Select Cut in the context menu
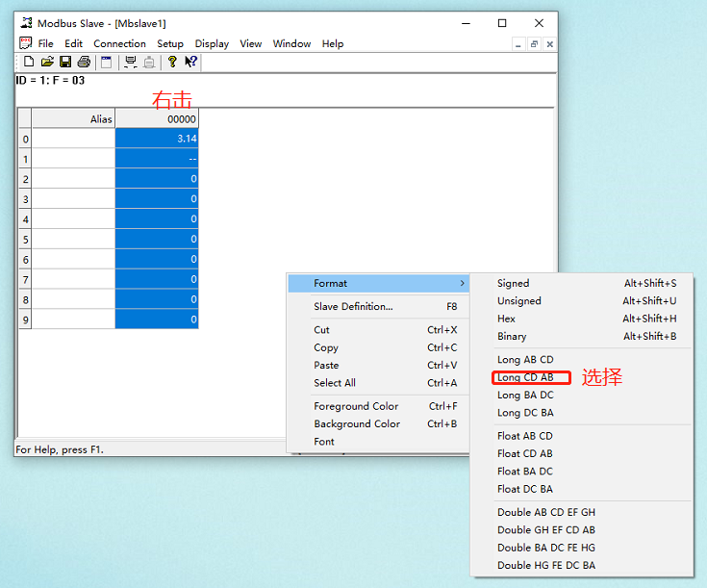The height and width of the screenshot is (588, 707). point(378,330)
